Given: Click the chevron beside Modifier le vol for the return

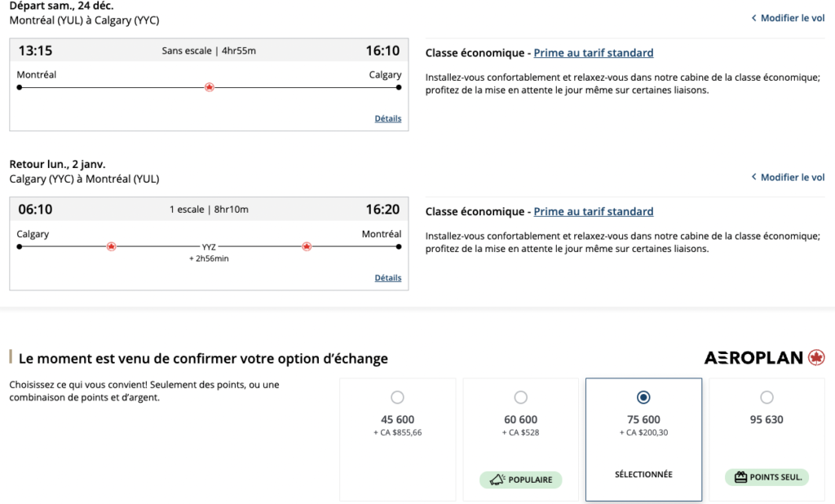Looking at the screenshot, I should point(754,177).
